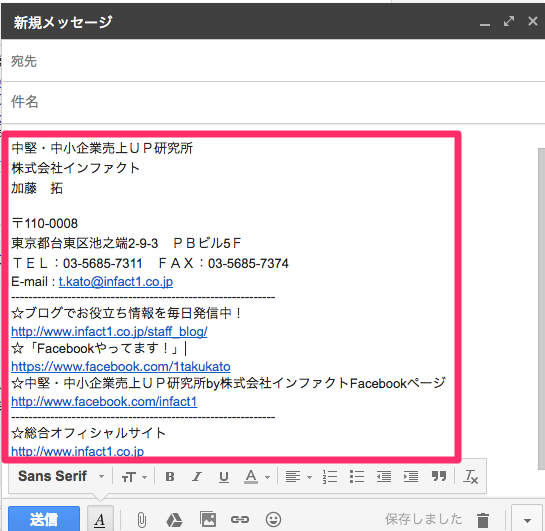
Task: Open the facebook.com/infact1 link
Action: [x=104, y=402]
